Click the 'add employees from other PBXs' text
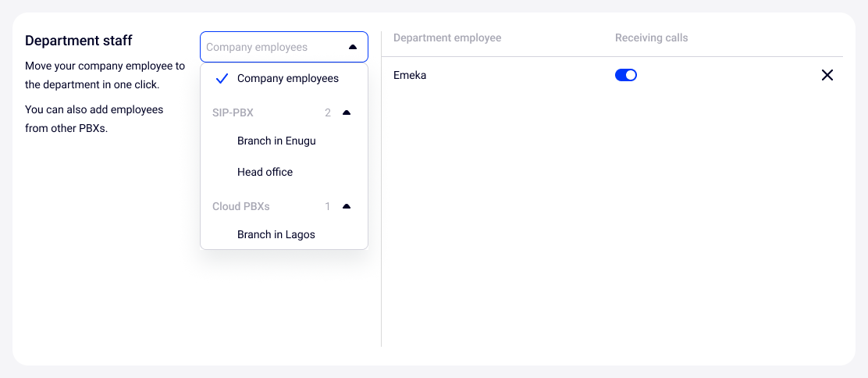The width and height of the screenshot is (868, 378). click(94, 119)
